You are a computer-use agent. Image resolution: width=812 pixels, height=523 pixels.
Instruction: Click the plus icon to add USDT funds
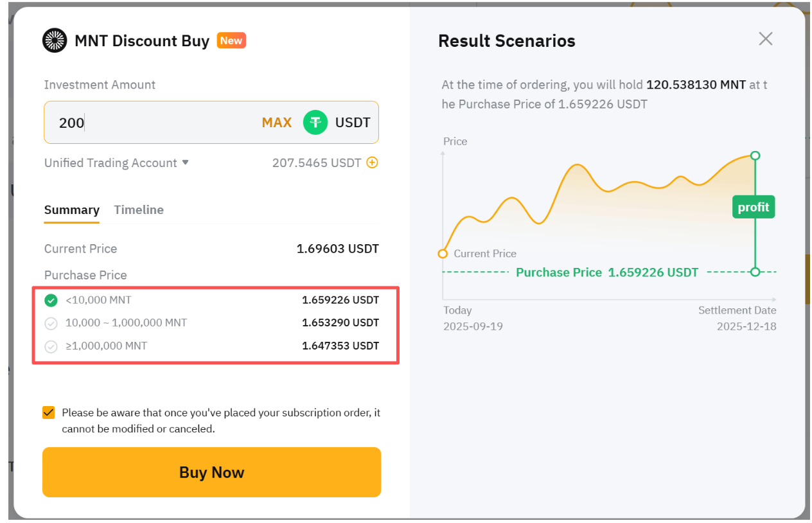[x=372, y=163]
